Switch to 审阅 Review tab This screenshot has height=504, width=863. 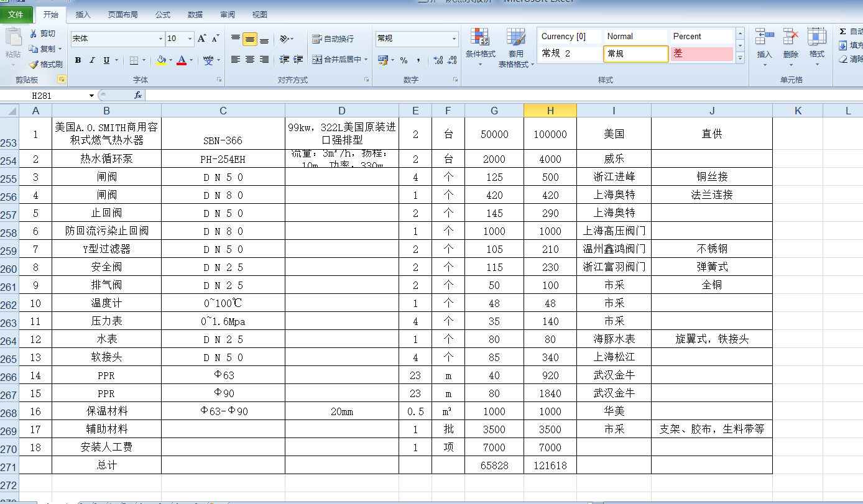(228, 14)
